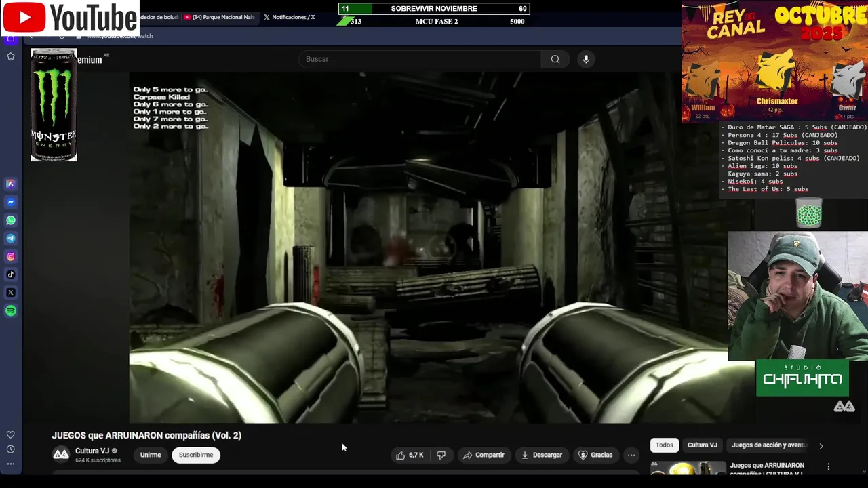Start voice search with the microphone icon
The width and height of the screenshot is (868, 488).
586,59
